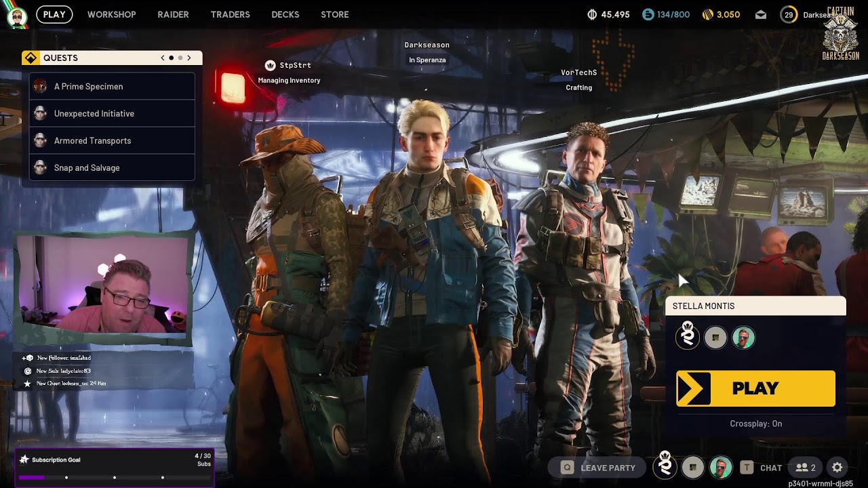868x488 pixels.
Task: Select the second quest page dot
Action: [180, 58]
